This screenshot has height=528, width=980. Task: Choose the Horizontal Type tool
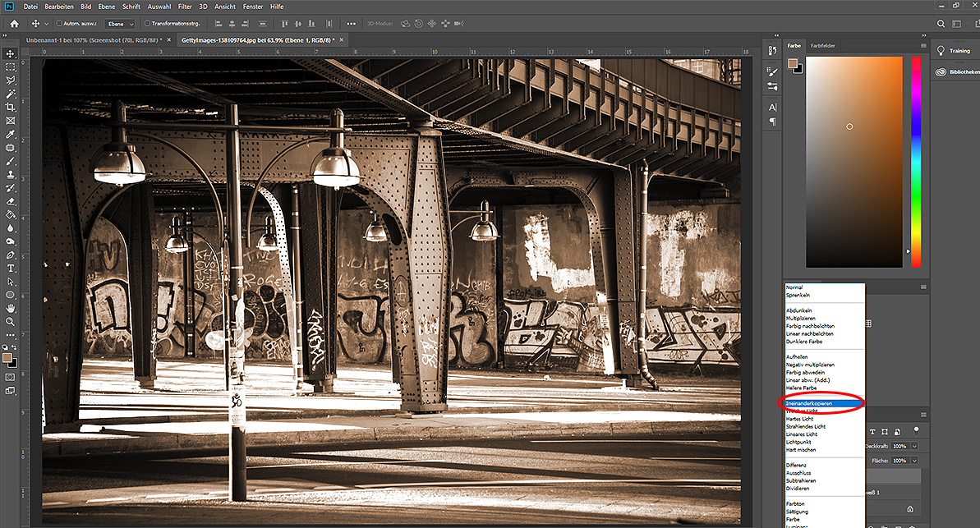click(x=11, y=268)
